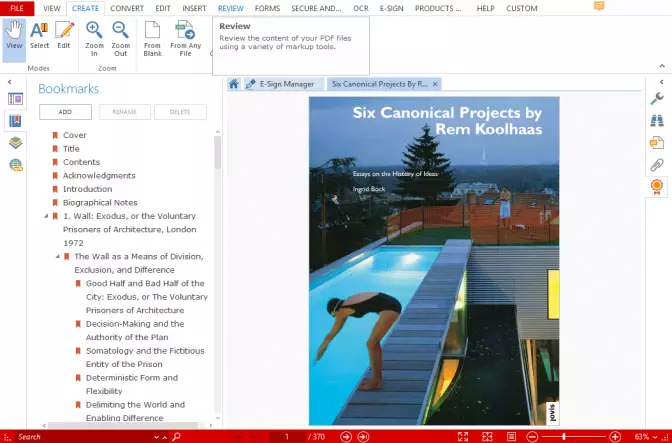The image size is (672, 443).
Task: Collapse the ribbon with the up chevron
Action: [662, 66]
